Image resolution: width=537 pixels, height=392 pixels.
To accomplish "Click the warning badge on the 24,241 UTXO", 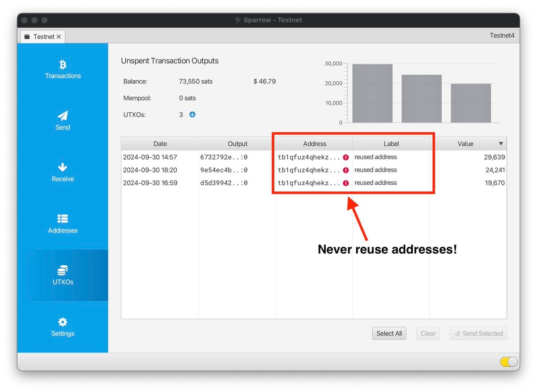I will pos(347,170).
